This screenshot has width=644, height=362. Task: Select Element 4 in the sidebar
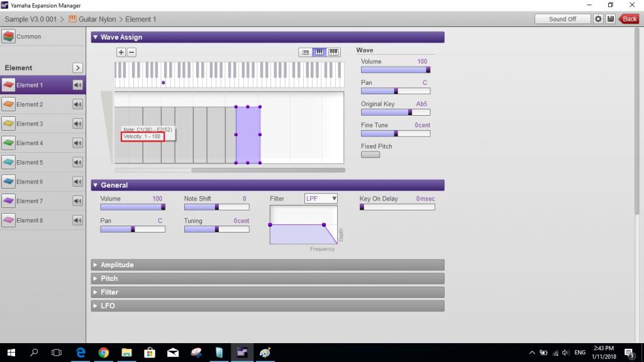43,143
